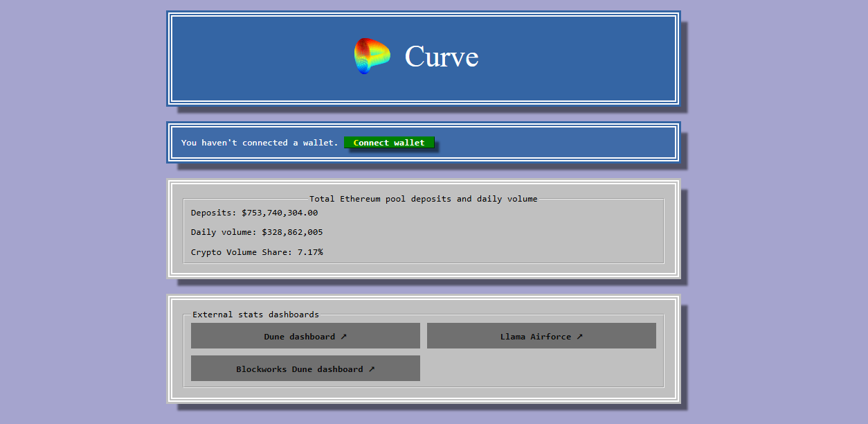
Task: Click the Curve title text
Action: (442, 56)
